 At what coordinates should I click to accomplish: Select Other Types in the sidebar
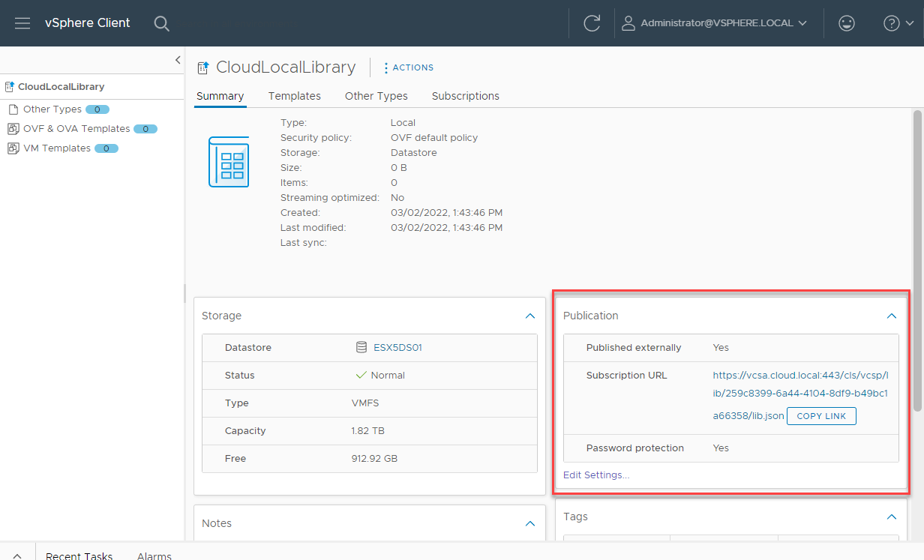click(52, 109)
